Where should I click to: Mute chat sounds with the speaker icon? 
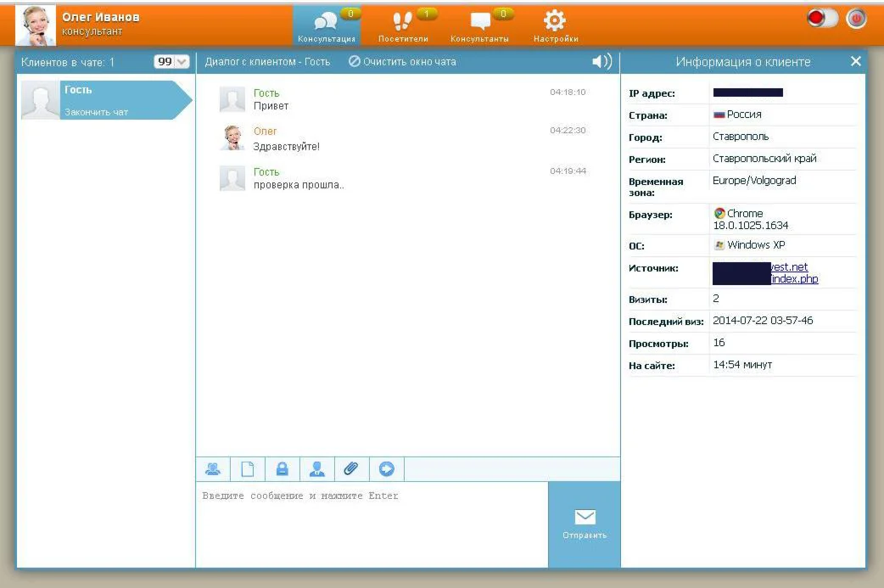coord(601,61)
